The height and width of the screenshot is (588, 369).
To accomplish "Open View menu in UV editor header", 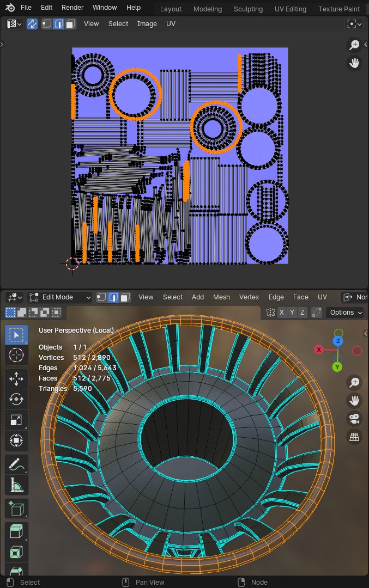I will coord(91,24).
